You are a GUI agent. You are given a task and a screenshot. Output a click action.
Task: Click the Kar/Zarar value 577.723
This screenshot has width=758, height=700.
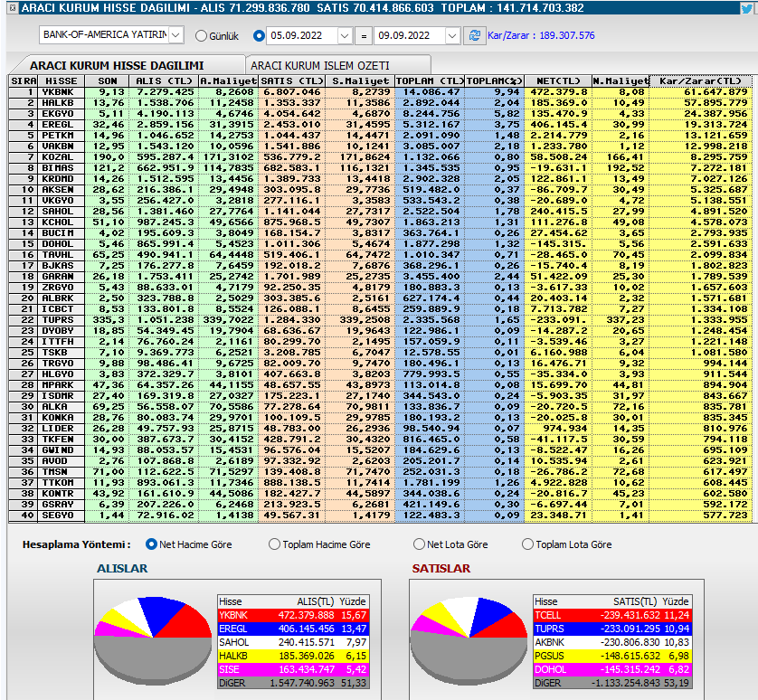point(725,516)
